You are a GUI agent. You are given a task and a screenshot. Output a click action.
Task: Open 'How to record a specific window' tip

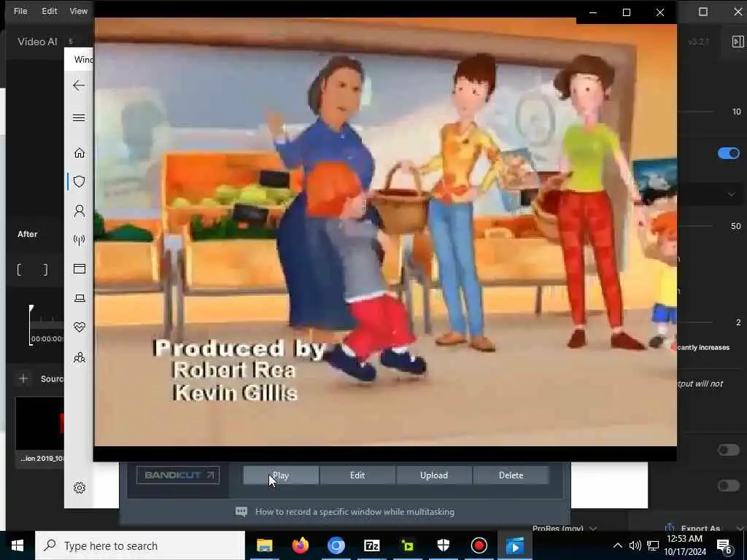pyautogui.click(x=355, y=512)
